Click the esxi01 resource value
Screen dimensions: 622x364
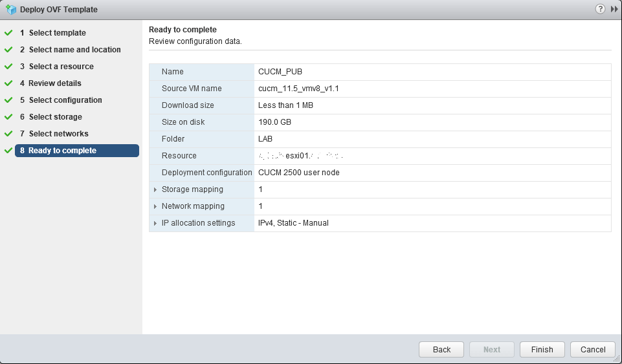(x=300, y=156)
